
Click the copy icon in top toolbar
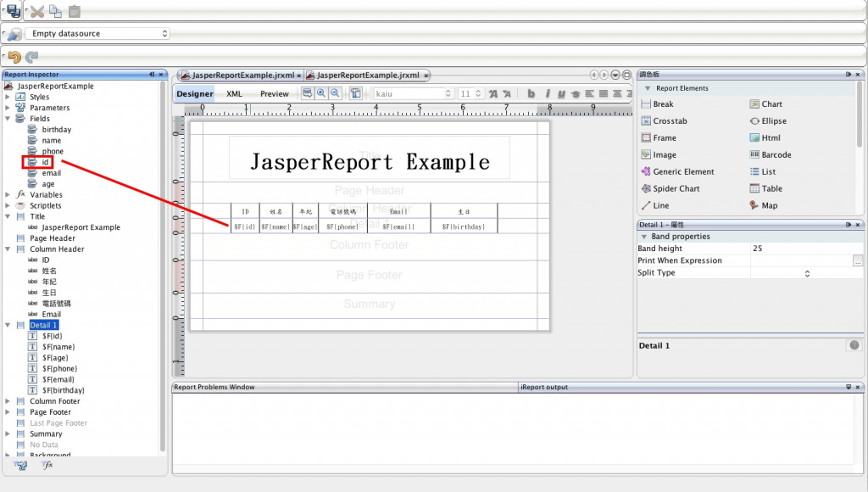pos(55,11)
